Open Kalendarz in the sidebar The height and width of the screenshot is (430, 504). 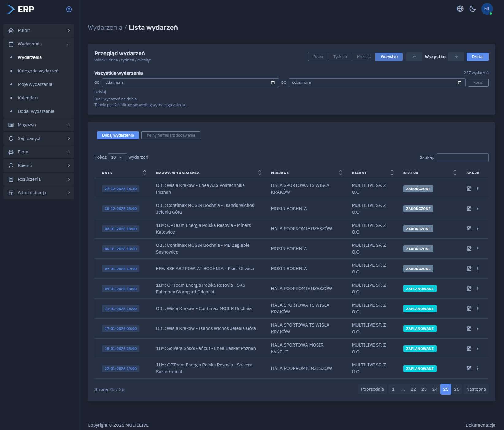tap(28, 98)
